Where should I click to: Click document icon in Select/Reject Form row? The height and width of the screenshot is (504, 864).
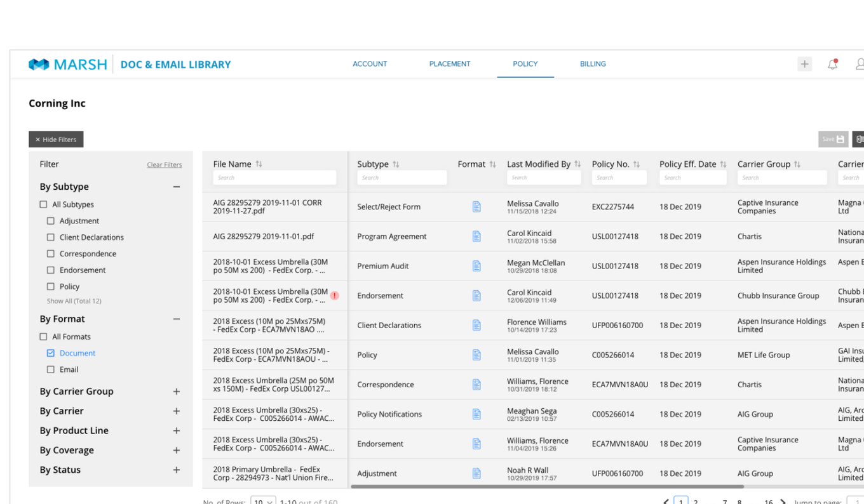coord(476,207)
